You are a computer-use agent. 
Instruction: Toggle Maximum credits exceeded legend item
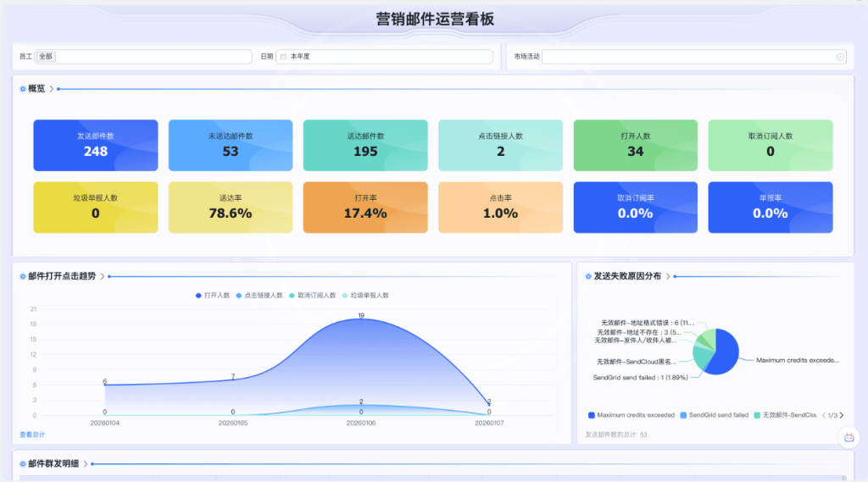[632, 415]
